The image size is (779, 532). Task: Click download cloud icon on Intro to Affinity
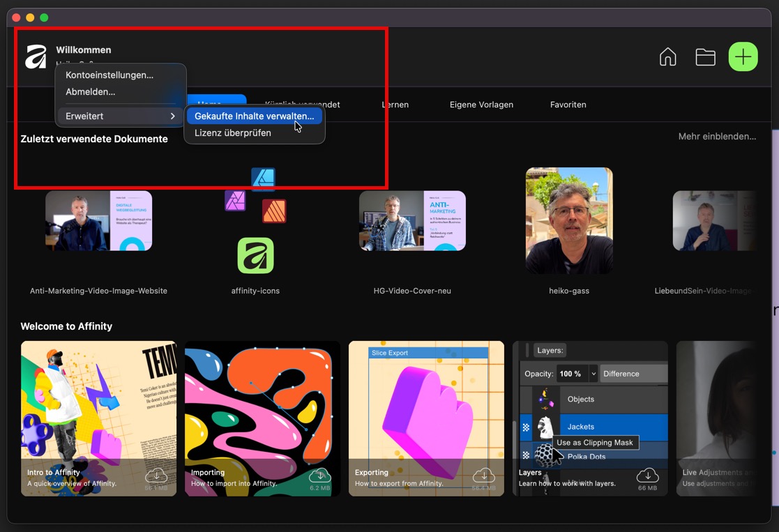click(156, 476)
